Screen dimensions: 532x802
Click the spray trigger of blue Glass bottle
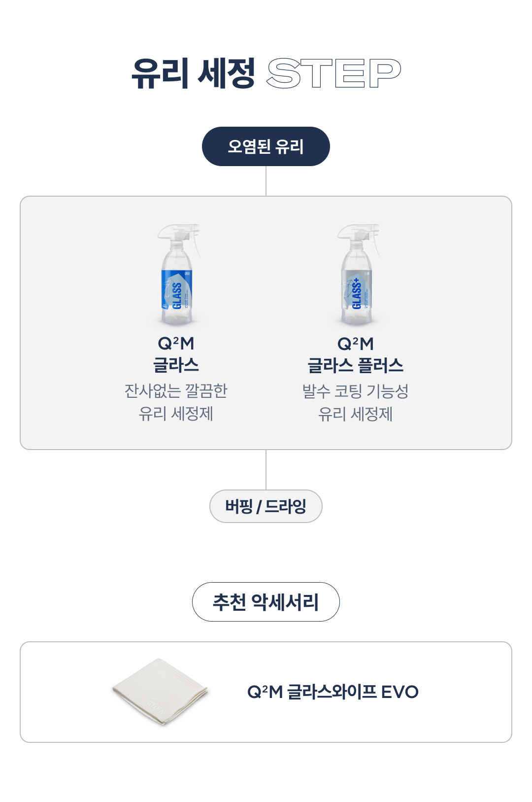(196, 244)
